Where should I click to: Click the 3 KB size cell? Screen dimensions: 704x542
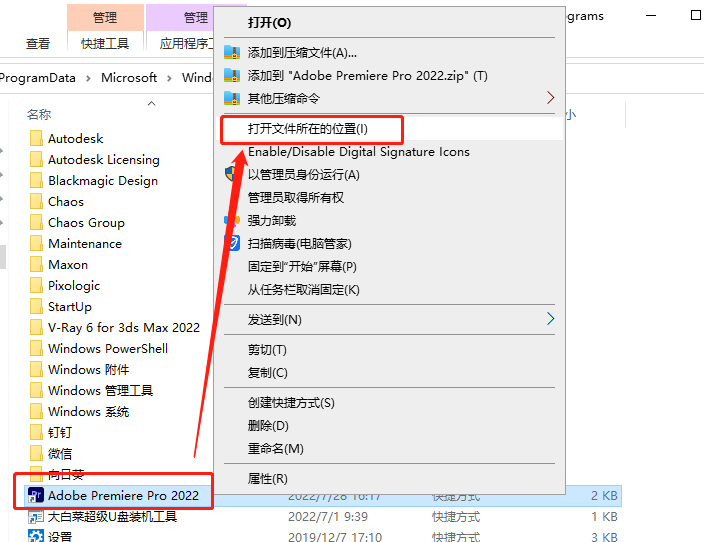tap(604, 537)
